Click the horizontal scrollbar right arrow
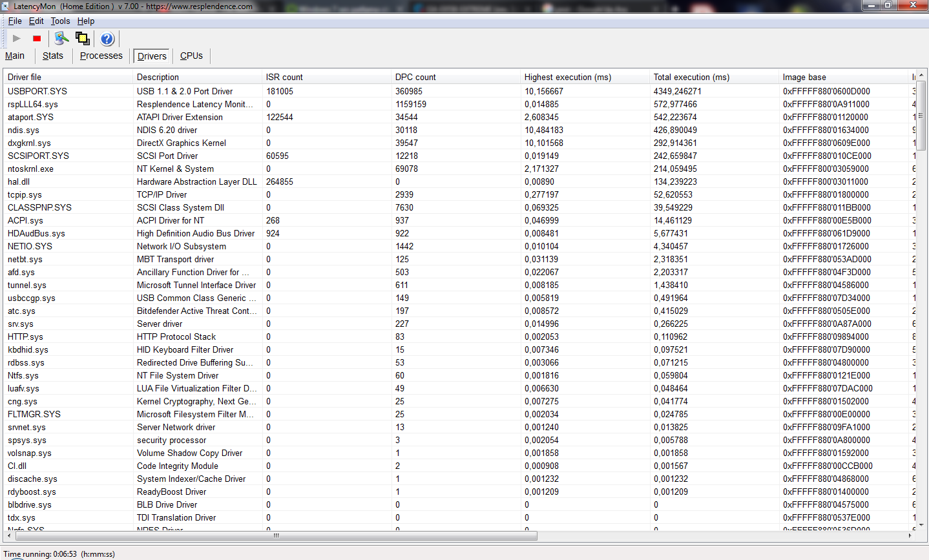 point(910,535)
